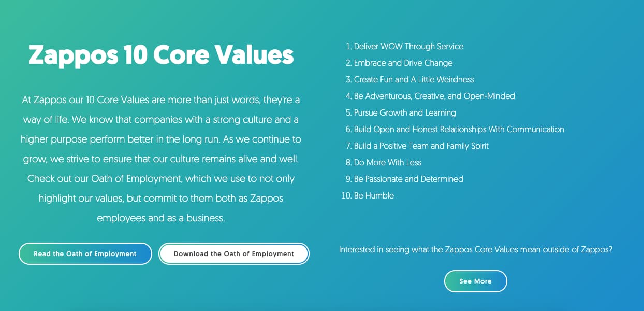Click number 10 next to Be Humble

[345, 195]
